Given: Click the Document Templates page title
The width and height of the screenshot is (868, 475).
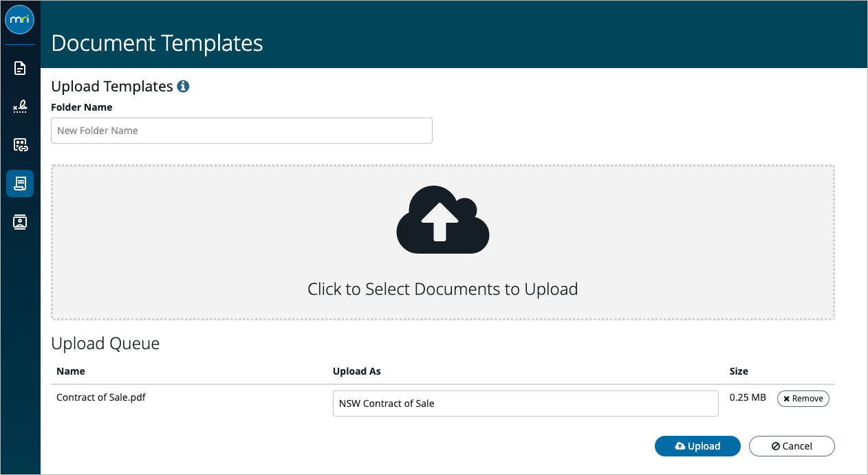Looking at the screenshot, I should tap(157, 43).
